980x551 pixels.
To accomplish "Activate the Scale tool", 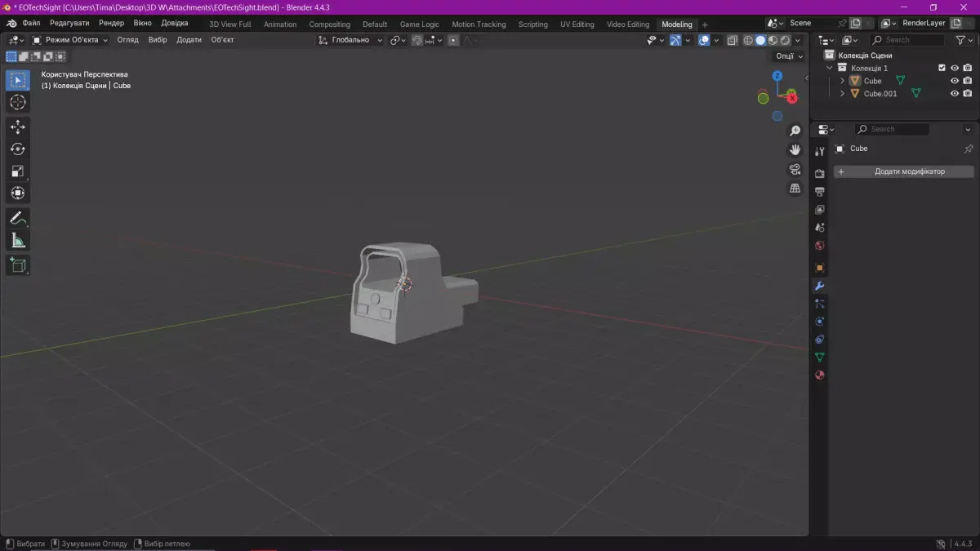I will tap(18, 171).
